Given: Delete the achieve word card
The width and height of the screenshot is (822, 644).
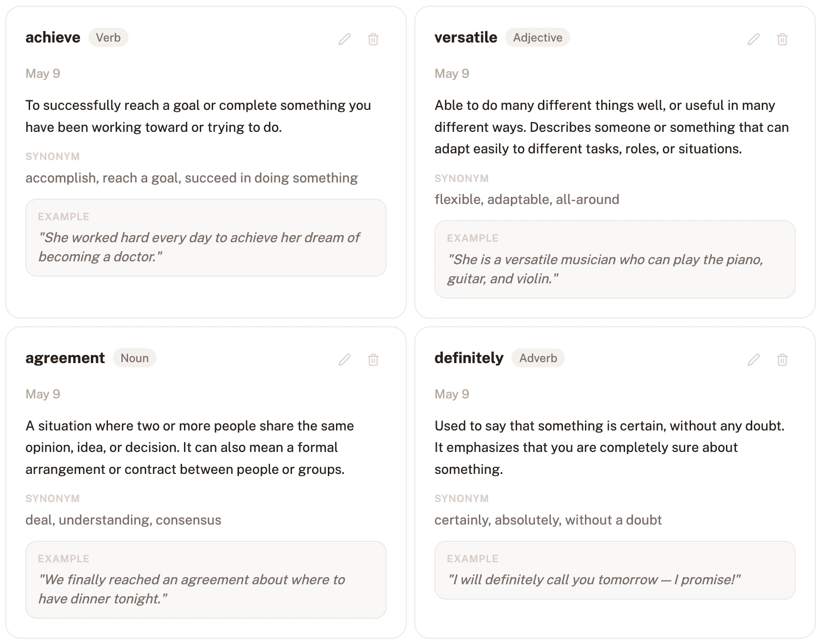Looking at the screenshot, I should point(373,39).
